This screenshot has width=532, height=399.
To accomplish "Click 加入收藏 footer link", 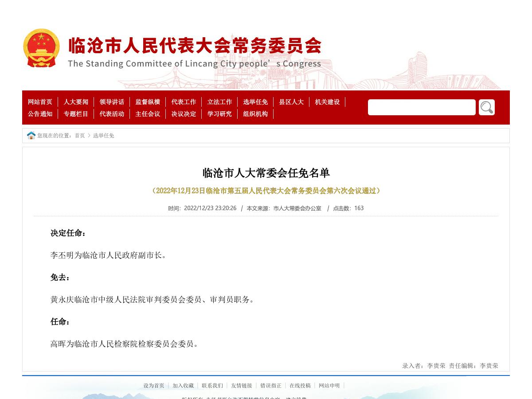I will coord(183,386).
